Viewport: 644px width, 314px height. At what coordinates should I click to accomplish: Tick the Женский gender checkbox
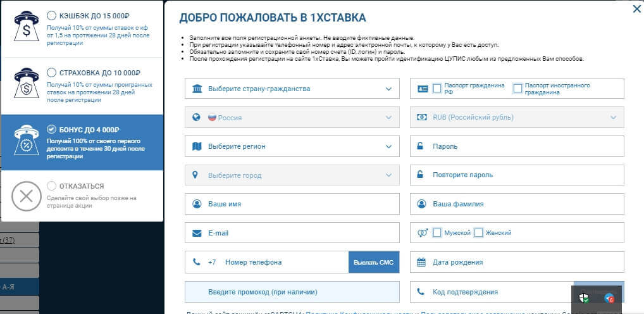[x=478, y=232]
